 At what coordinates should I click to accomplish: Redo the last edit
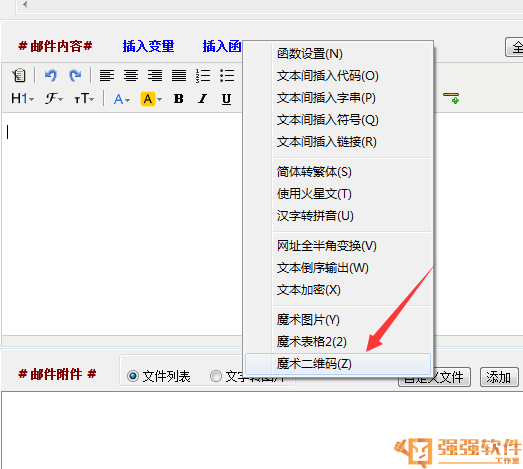[x=75, y=75]
